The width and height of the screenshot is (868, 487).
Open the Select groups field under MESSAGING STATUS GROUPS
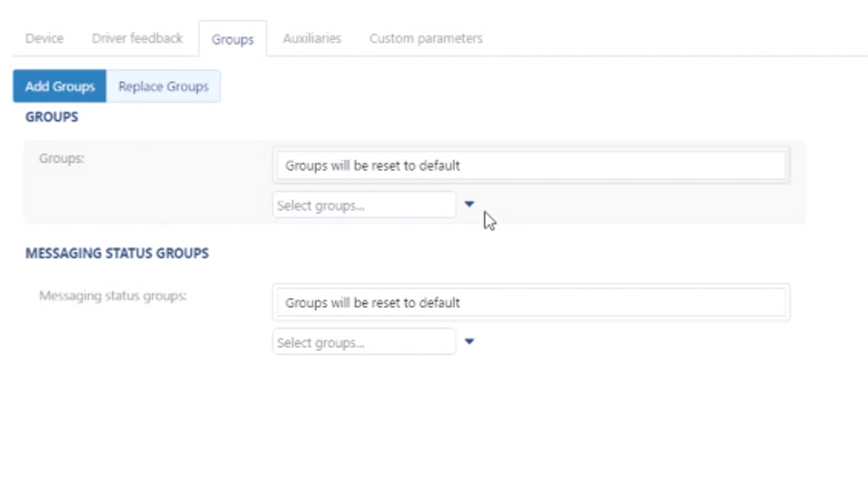click(x=364, y=341)
